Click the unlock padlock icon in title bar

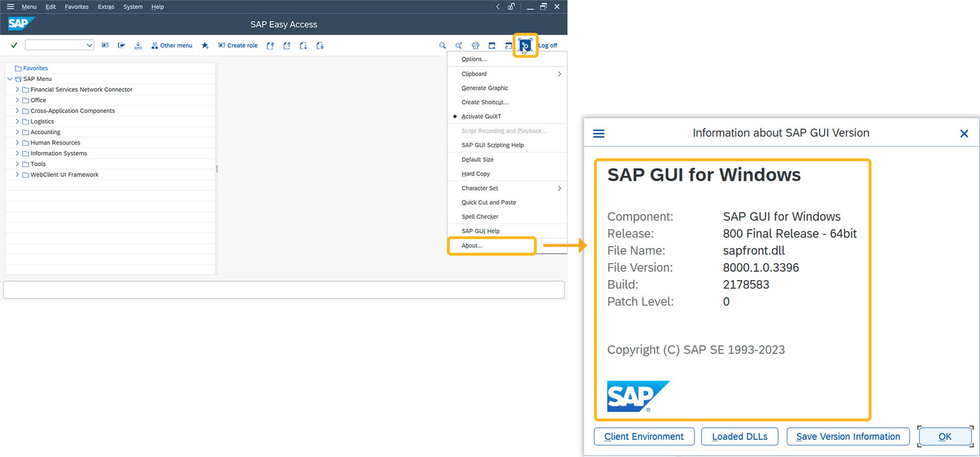(x=512, y=7)
